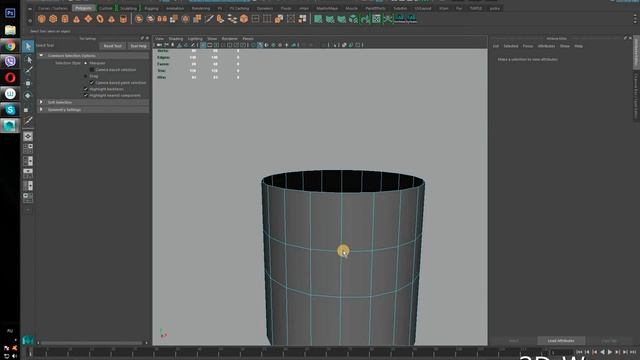The height and width of the screenshot is (360, 640).
Task: Activate the Select tool arrow in the toolbox
Action: (x=28, y=47)
